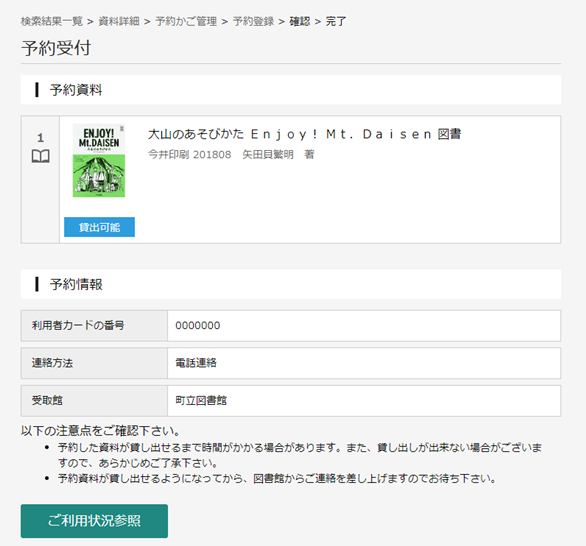Click the note starting 予約した資料が貸し出せるまで
The height and width of the screenshot is (546, 586).
point(300,455)
